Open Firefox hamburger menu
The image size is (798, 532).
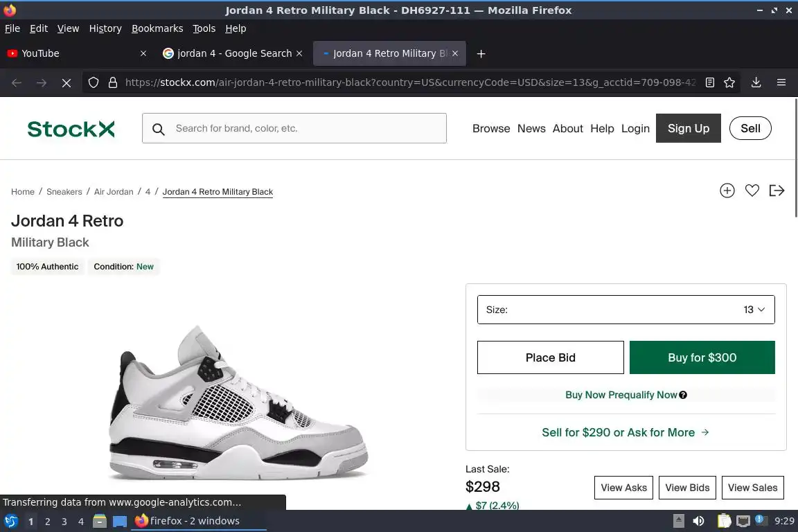[x=781, y=82]
